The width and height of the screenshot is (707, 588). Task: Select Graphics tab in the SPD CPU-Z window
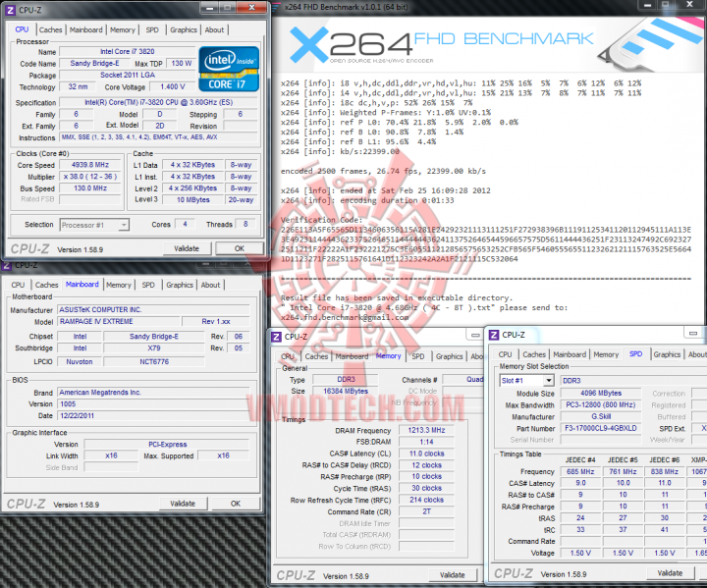667,354
